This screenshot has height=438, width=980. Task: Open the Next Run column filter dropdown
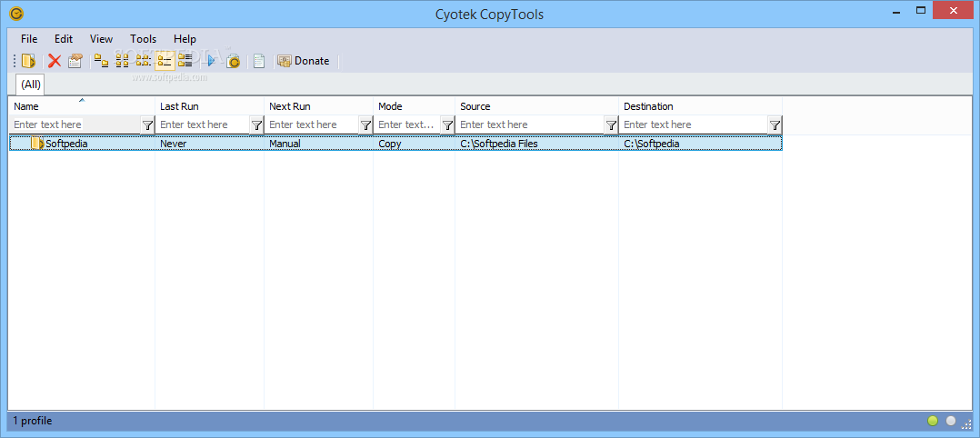[365, 125]
